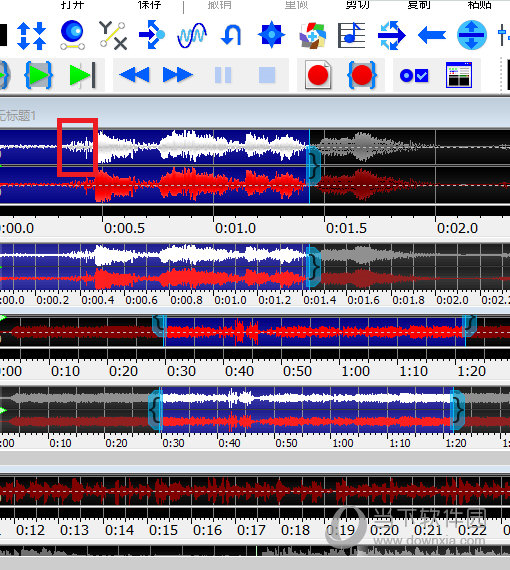The height and width of the screenshot is (570, 510).
Task: Apply the Reverse left-arrow effect
Action: (432, 35)
